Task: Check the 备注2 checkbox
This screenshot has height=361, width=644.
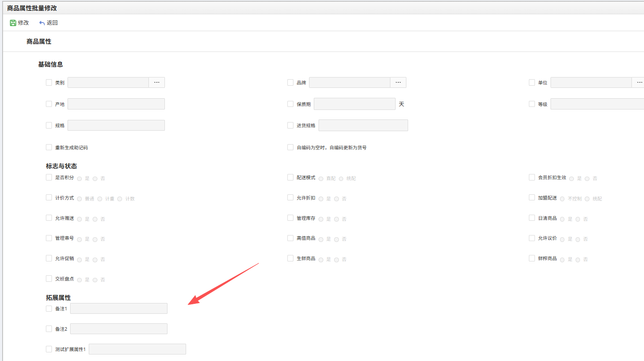Action: (x=49, y=329)
